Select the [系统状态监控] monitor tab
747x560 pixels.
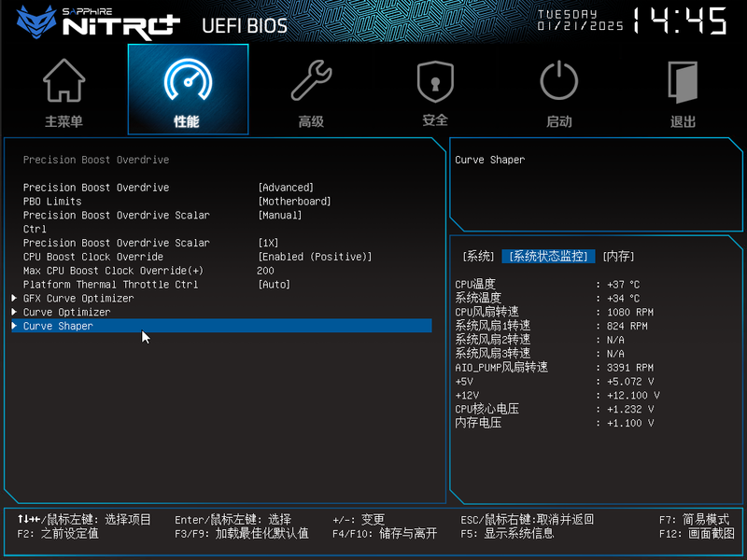click(548, 256)
